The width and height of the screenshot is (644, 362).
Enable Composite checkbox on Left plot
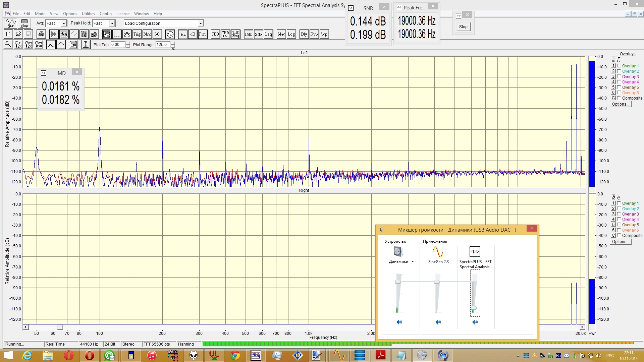619,98
